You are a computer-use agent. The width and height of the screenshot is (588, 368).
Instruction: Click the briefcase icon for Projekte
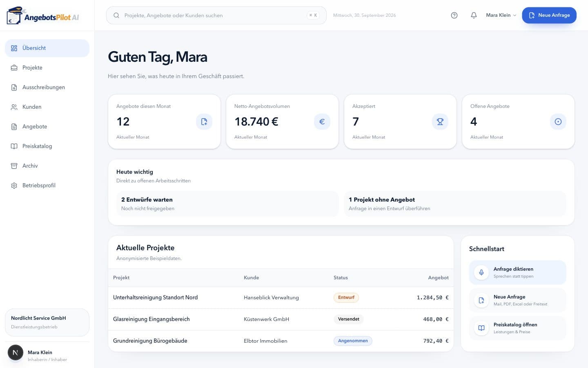pyautogui.click(x=14, y=67)
